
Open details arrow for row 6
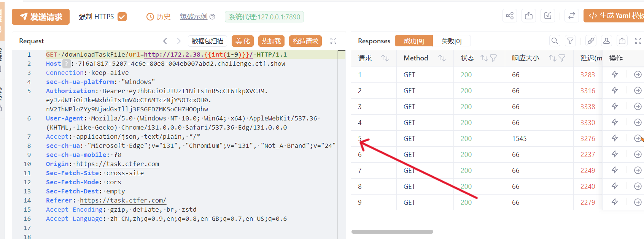[638, 154]
